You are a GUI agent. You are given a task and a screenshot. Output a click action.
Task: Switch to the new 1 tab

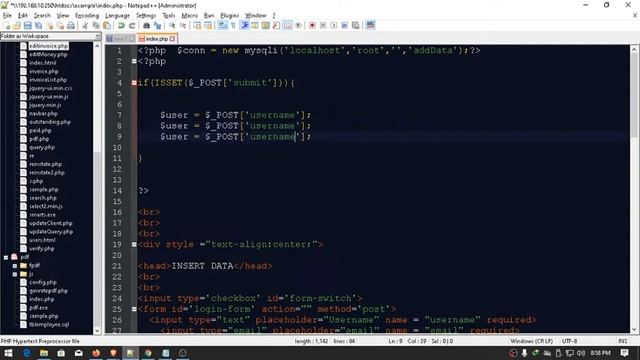[x=120, y=39]
